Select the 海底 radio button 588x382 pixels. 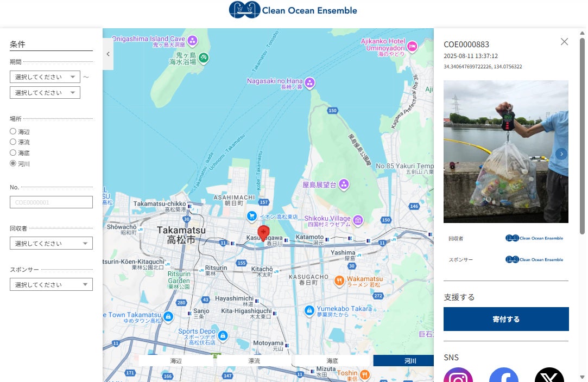[x=14, y=152]
